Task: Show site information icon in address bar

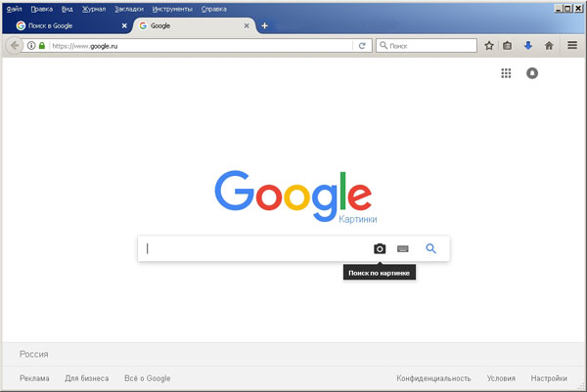Action: click(x=31, y=46)
